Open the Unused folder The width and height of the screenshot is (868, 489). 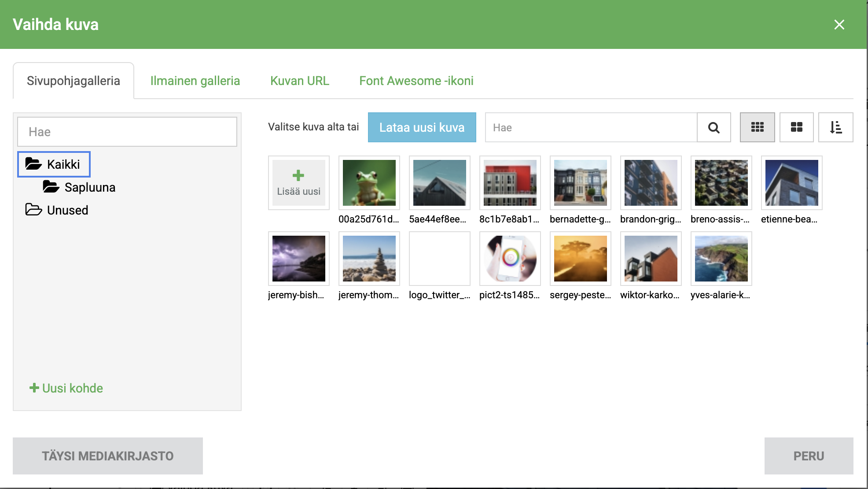tap(57, 210)
